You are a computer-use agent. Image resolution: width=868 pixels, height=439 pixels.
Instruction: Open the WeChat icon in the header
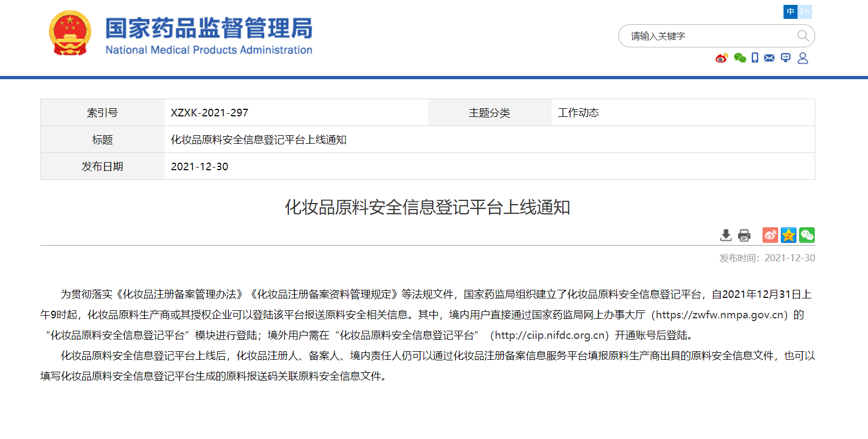click(740, 58)
